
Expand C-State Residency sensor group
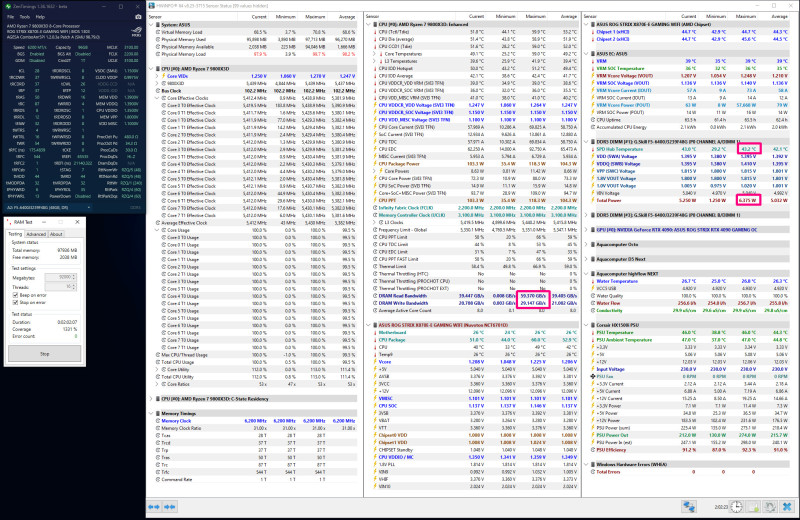coord(152,399)
